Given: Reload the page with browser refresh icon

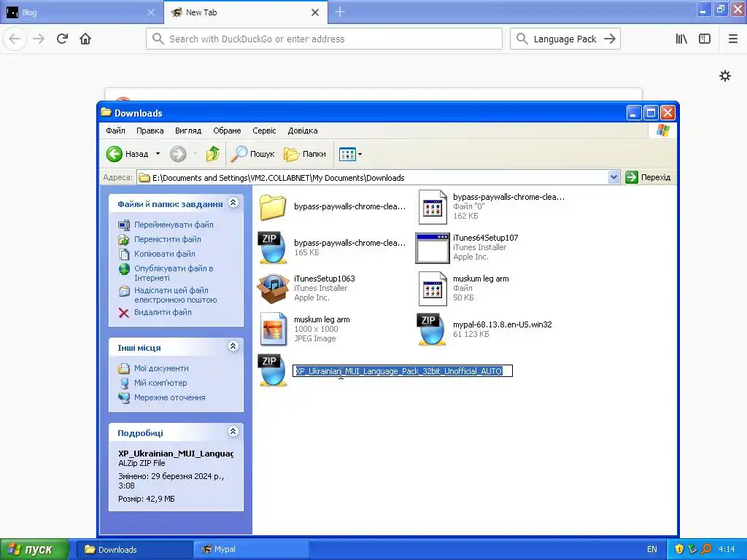Looking at the screenshot, I should (62, 39).
